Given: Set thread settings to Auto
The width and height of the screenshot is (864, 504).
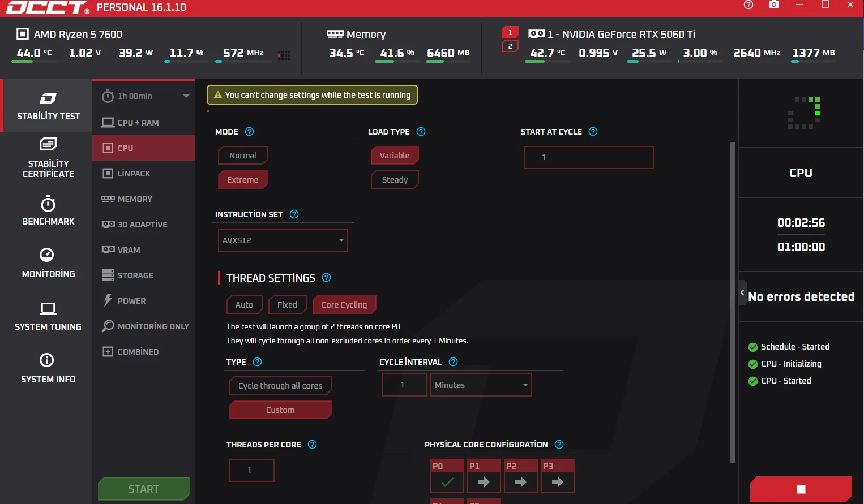Looking at the screenshot, I should [245, 304].
